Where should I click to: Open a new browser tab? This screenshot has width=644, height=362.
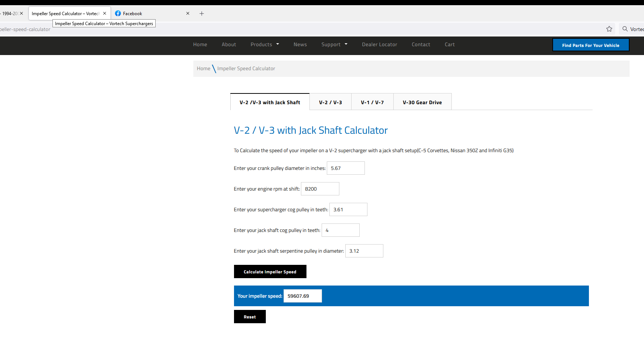(201, 14)
